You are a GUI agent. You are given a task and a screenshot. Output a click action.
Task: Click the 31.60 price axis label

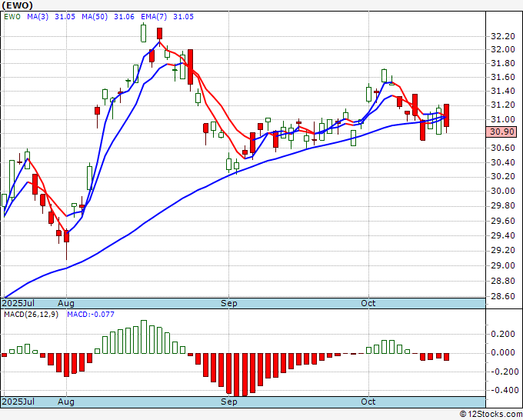coord(503,78)
